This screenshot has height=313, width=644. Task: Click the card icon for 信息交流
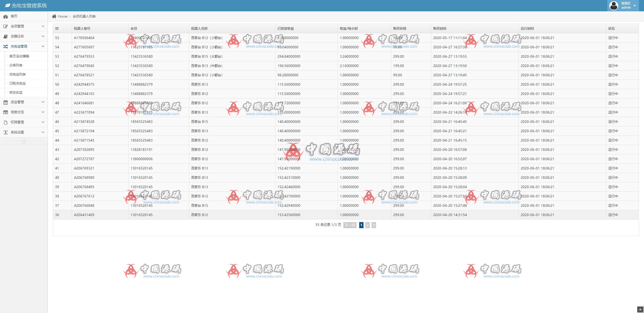click(x=6, y=112)
